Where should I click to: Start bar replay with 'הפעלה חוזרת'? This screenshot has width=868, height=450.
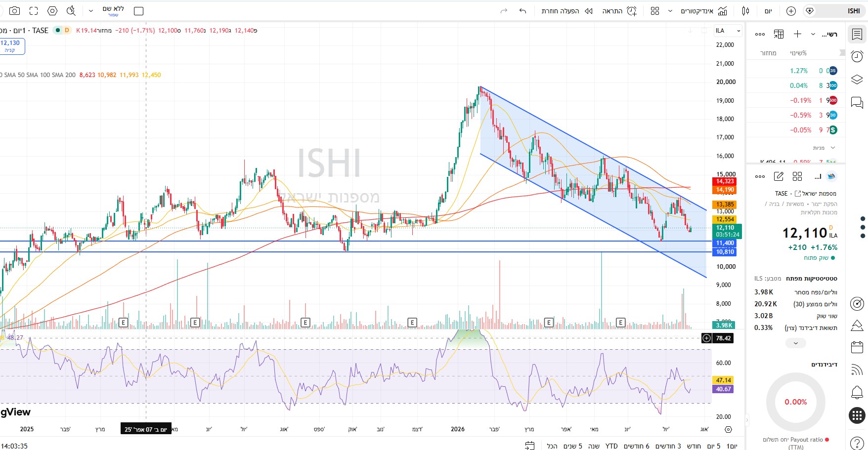point(567,11)
